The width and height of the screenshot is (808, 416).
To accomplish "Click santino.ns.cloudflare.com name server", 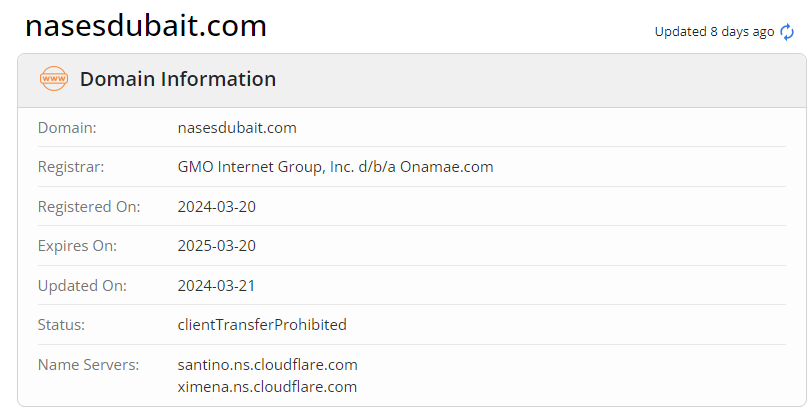I will [267, 365].
